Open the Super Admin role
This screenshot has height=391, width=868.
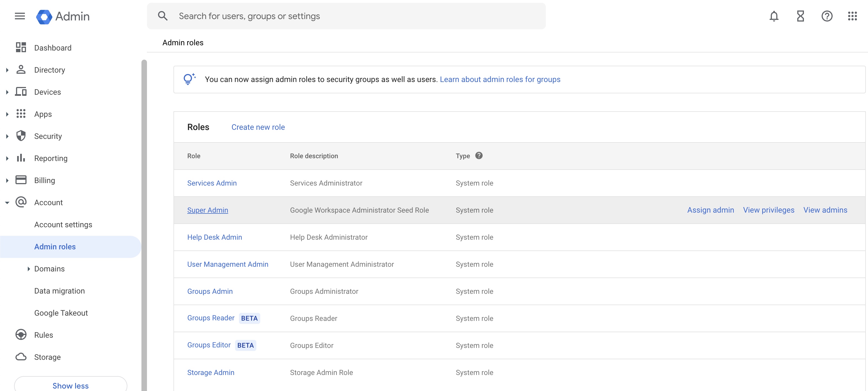coord(207,210)
